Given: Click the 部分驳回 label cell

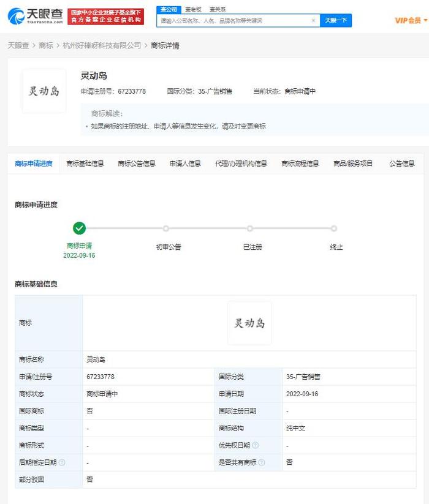Looking at the screenshot, I should 48,480.
